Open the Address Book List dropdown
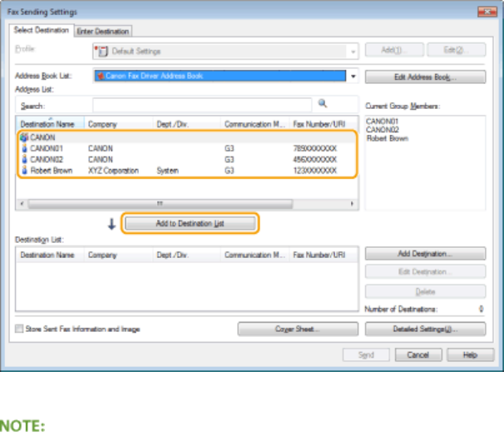This screenshot has height=436, width=504. (x=353, y=77)
